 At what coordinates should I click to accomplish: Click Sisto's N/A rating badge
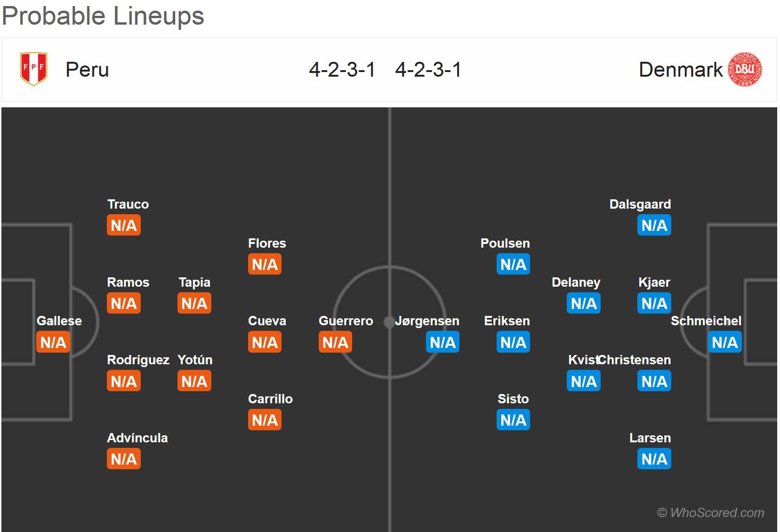513,420
